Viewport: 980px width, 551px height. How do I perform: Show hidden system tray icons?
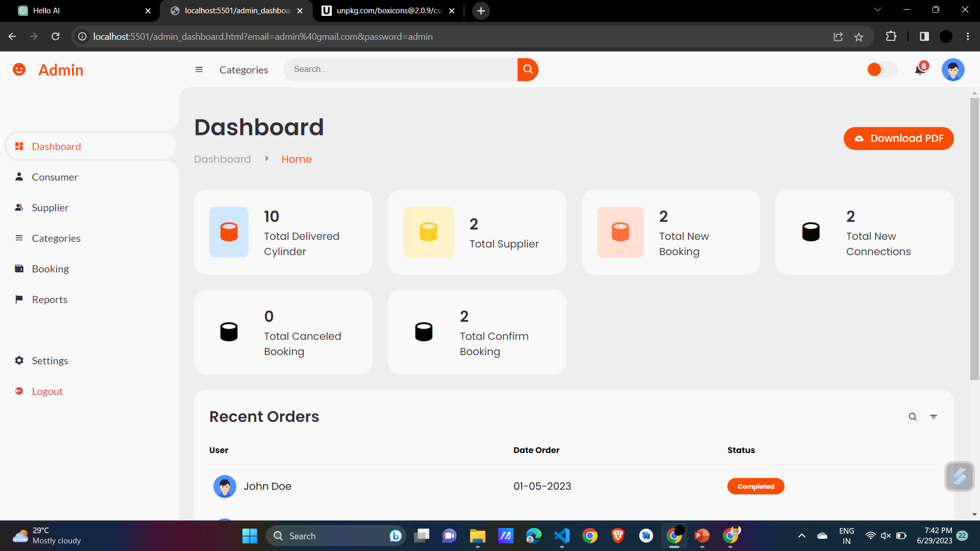pyautogui.click(x=801, y=536)
